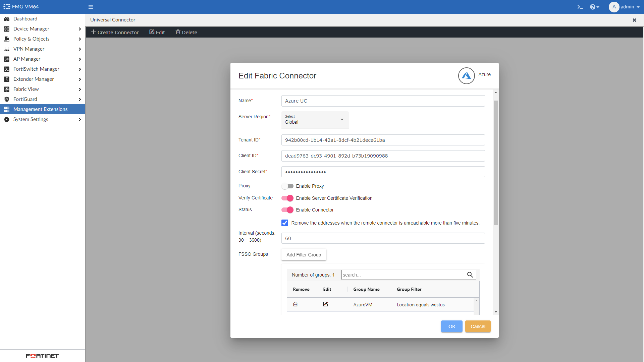The image size is (644, 362).
Task: Disable Server Certificate Verification toggle
Action: [x=287, y=198]
